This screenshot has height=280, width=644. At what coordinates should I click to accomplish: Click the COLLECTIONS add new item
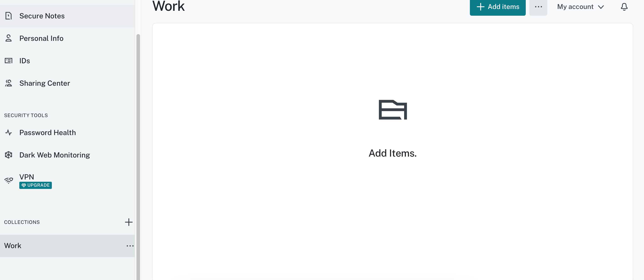tap(129, 222)
